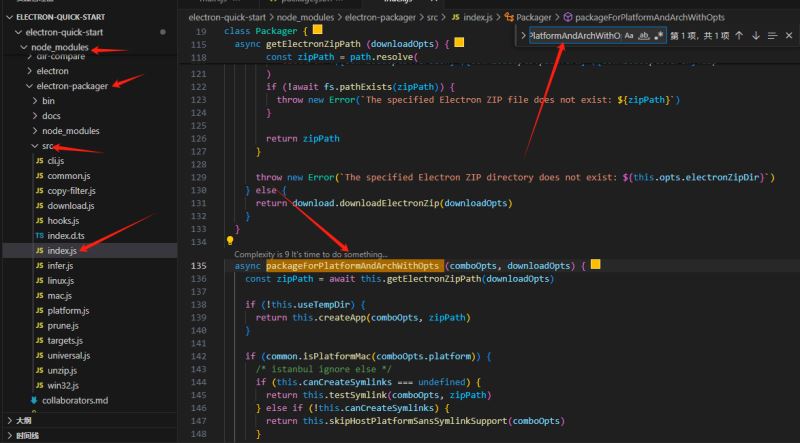Expand the bin folder
The image size is (800, 443).
pyautogui.click(x=35, y=101)
